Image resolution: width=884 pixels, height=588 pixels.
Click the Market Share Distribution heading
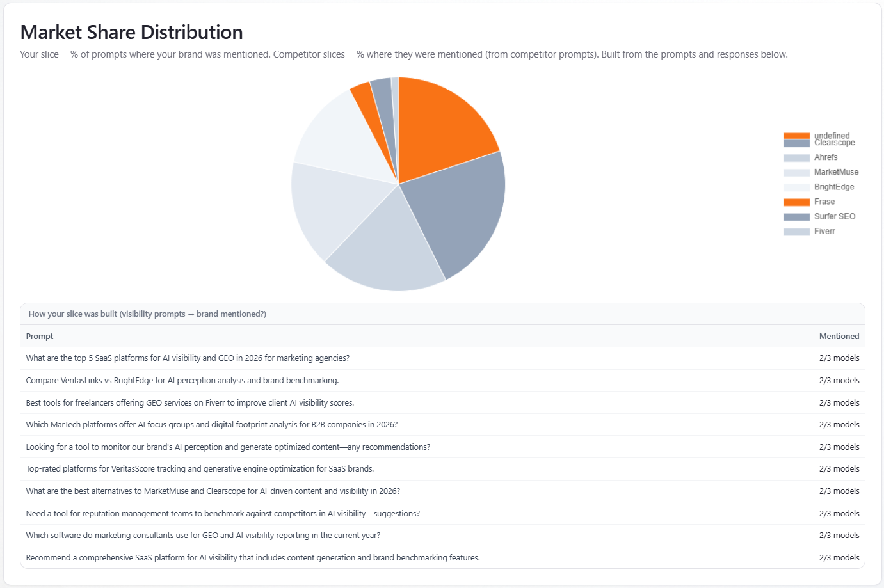click(131, 33)
